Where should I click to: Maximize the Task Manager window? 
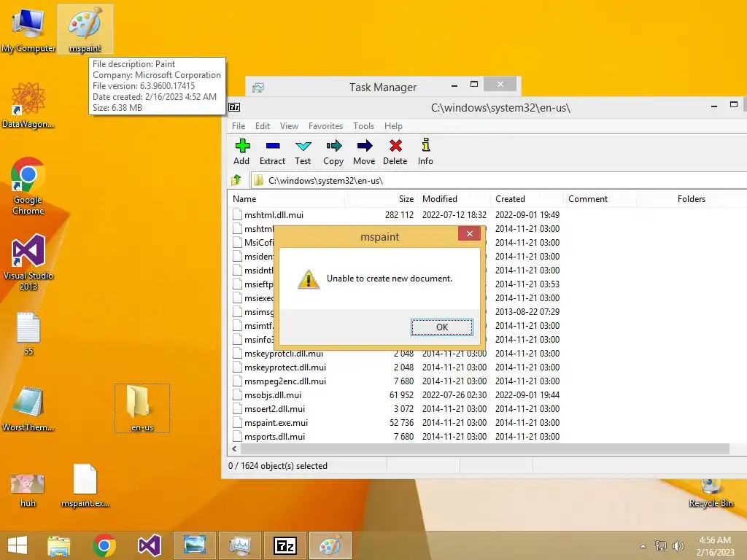tap(474, 85)
